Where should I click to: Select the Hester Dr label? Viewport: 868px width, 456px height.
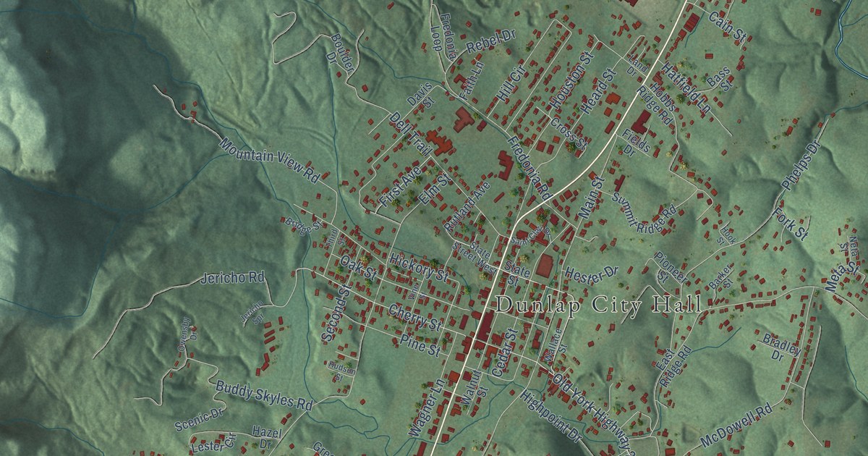pos(592,274)
